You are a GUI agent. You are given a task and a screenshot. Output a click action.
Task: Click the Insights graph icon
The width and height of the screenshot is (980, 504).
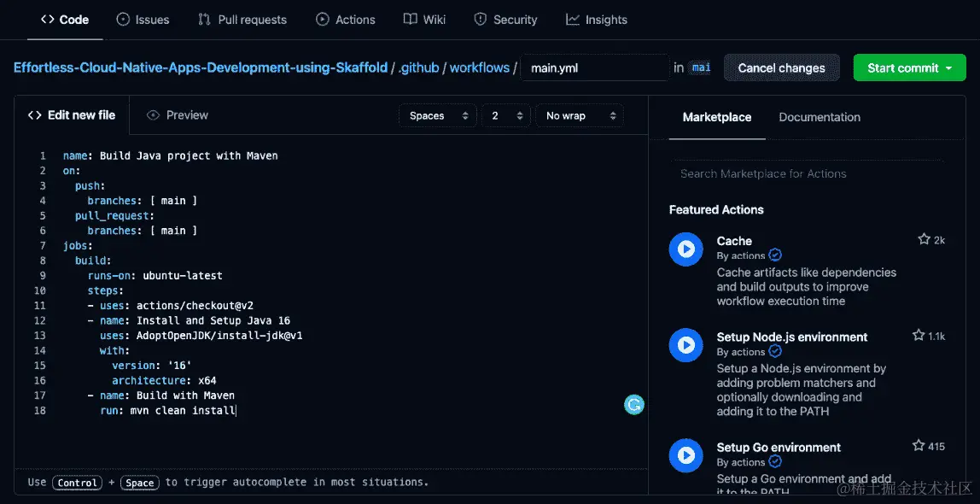point(573,20)
